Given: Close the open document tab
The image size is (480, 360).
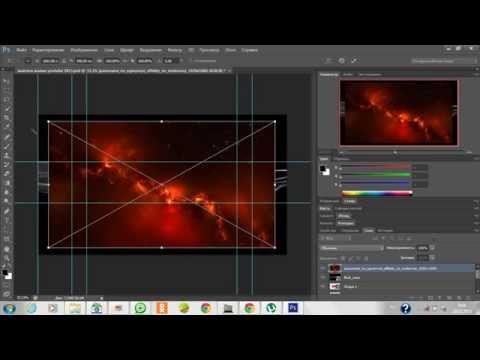Looking at the screenshot, I should click(229, 71).
